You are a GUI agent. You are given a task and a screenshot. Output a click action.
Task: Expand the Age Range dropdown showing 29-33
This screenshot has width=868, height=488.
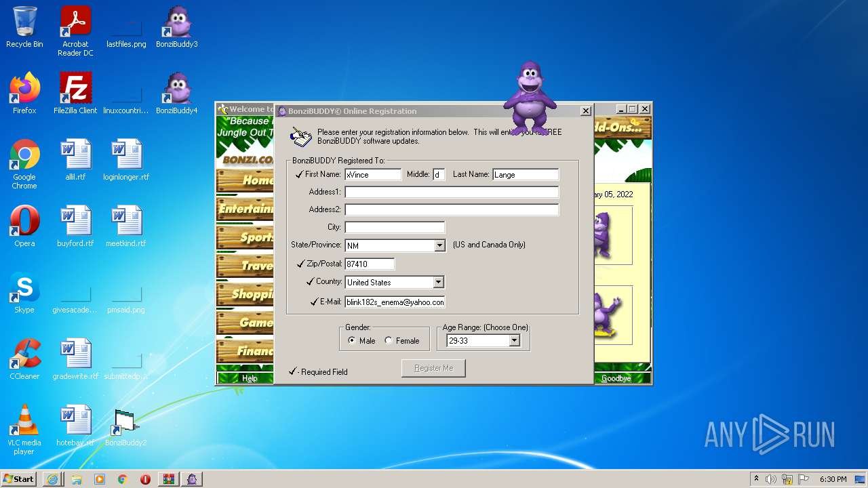point(514,341)
